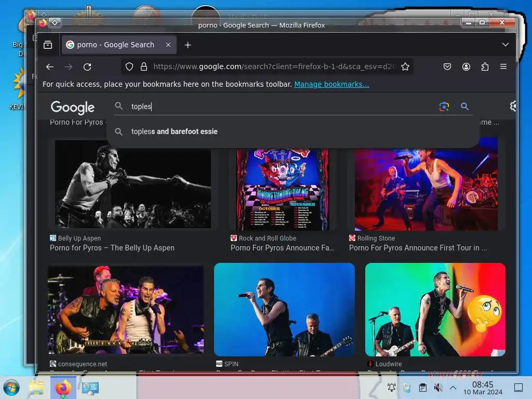Image resolution: width=532 pixels, height=399 pixels.
Task: Open Firefox View tab list icon
Action: (48, 45)
